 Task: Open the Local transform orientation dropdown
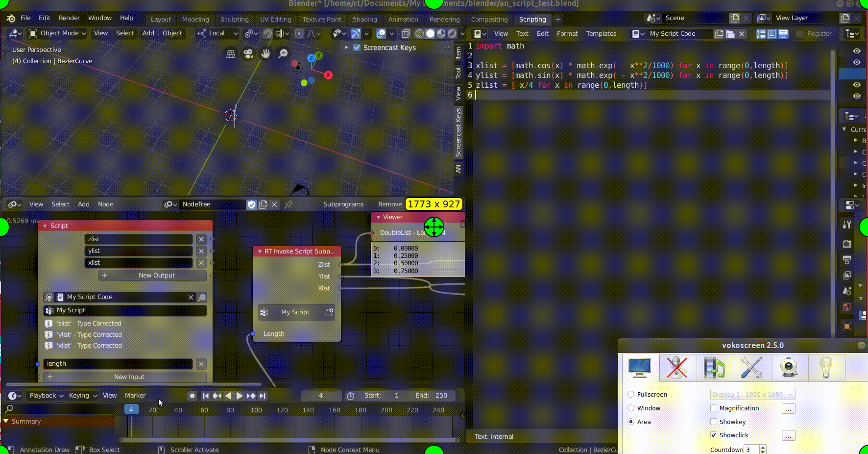tap(217, 33)
